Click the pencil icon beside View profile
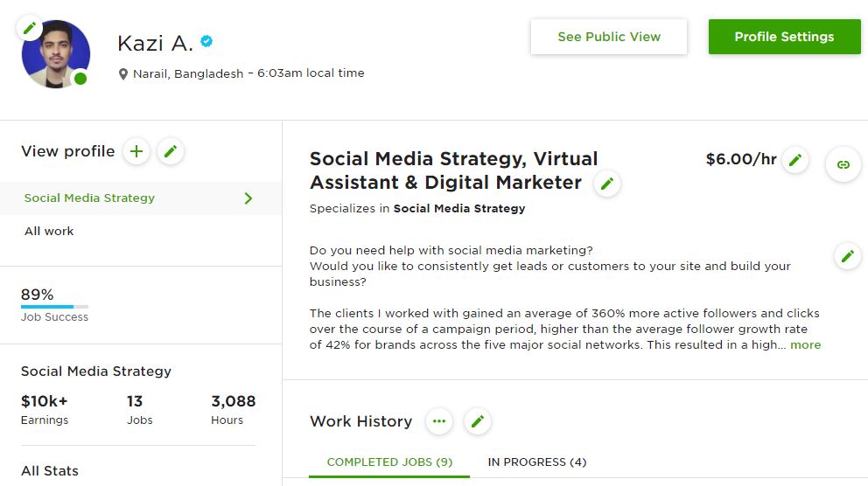Viewport: 868px width, 486px height. [171, 152]
